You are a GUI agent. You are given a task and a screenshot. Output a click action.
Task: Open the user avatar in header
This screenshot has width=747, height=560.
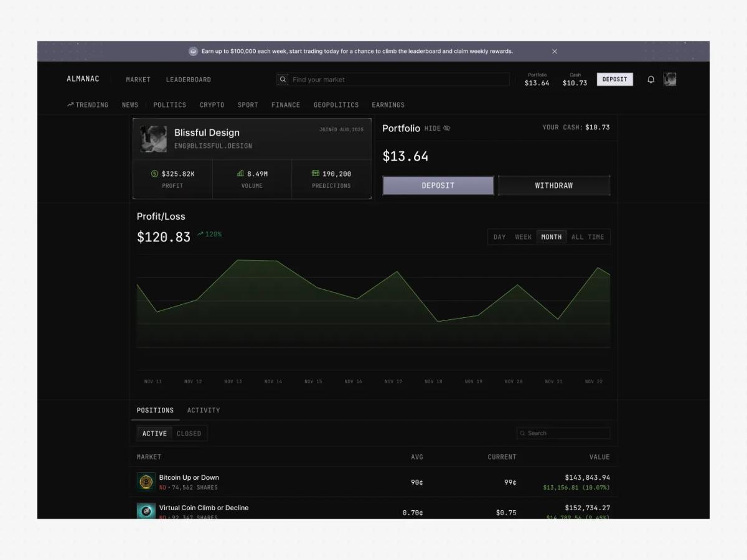point(670,79)
